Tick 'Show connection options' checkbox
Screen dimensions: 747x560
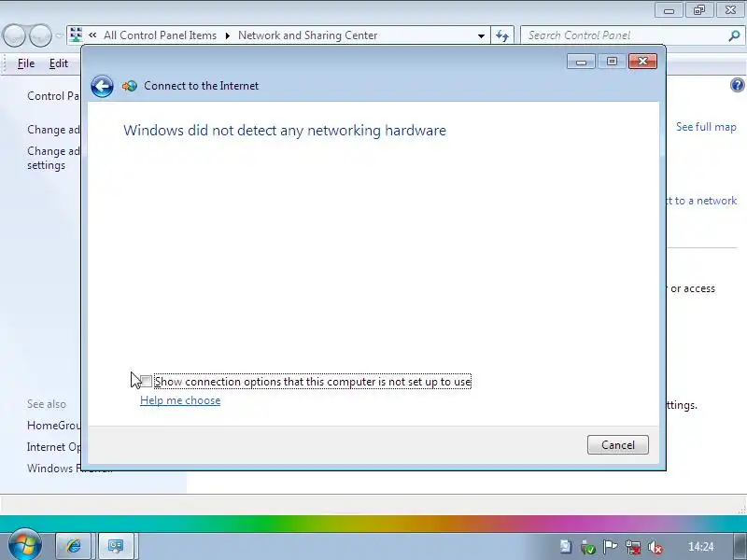147,382
